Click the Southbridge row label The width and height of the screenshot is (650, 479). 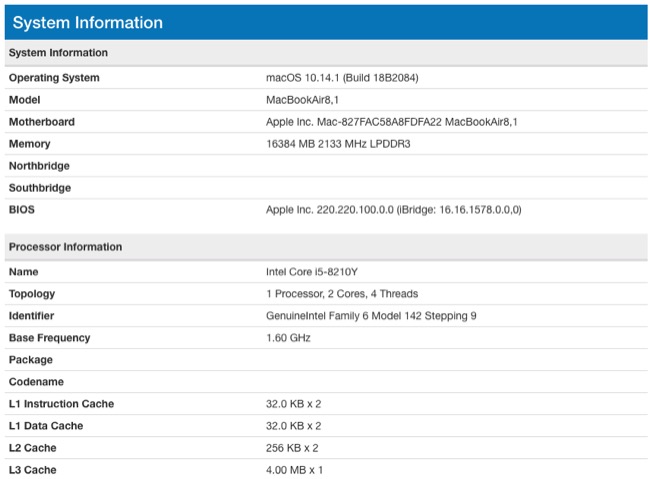click(40, 188)
